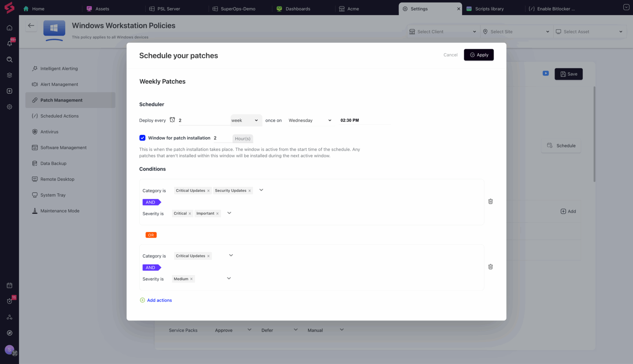Screen dimensions: 633x364
Task: Click the 02:30 PM time field
Action: (x=350, y=120)
